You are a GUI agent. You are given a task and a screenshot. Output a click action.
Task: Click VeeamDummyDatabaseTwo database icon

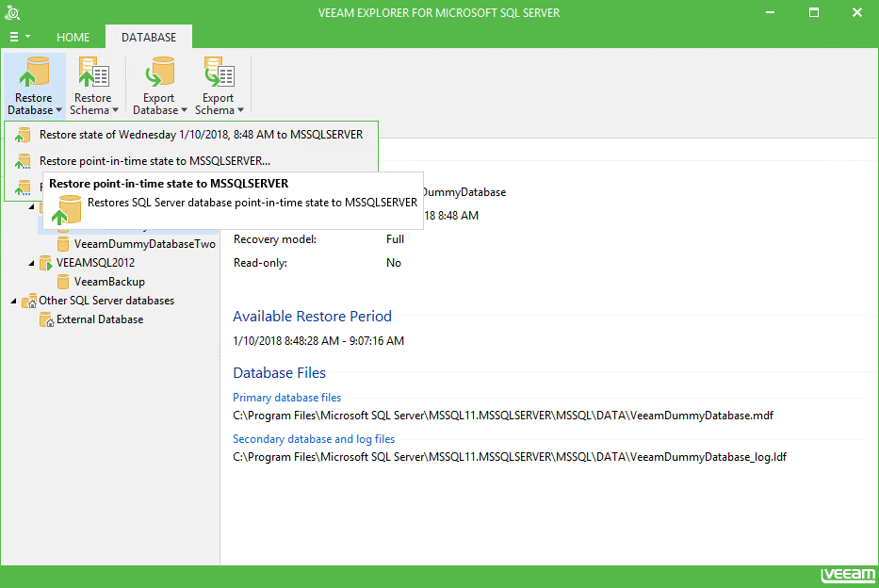pyautogui.click(x=63, y=244)
